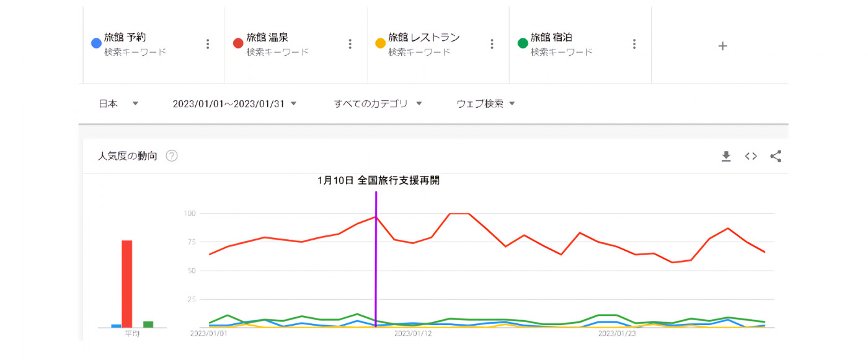Click the green dot beside 旅館 宿泊
Image resolution: width=868 pixels, height=358 pixels.
523,43
